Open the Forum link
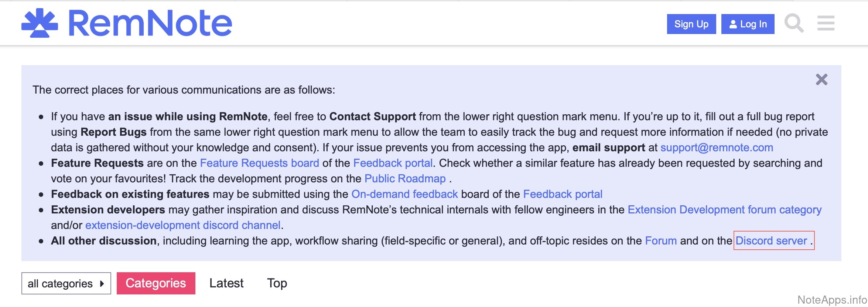Screen dimensions: 868x307 [661, 241]
